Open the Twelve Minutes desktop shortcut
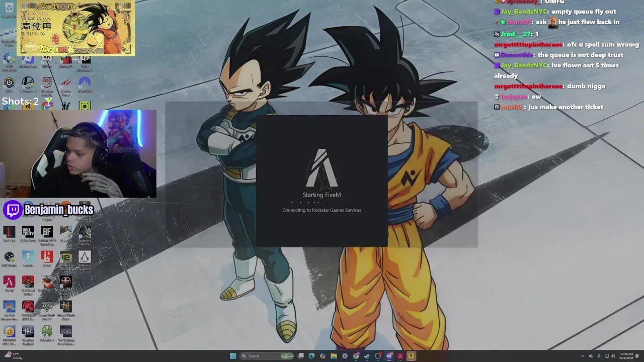This screenshot has height=362, width=644. (x=66, y=260)
